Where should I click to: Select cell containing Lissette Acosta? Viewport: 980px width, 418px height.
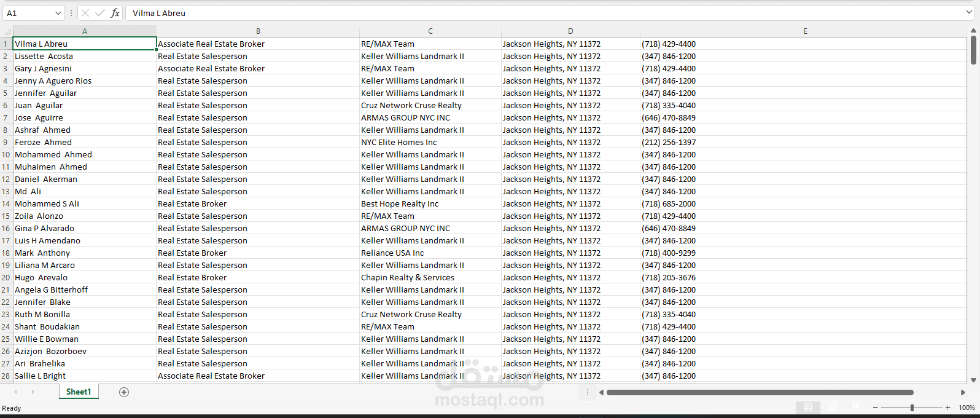click(85, 56)
